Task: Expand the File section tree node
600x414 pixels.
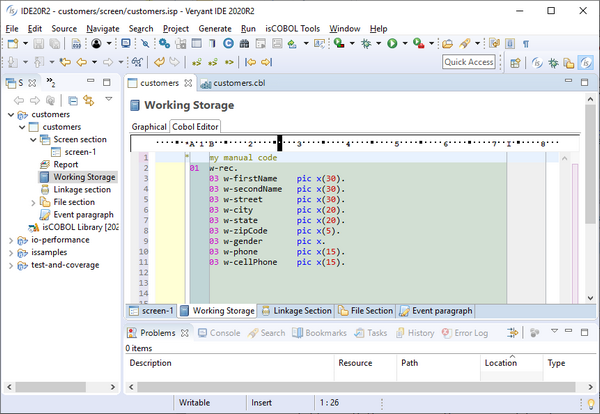Action: coord(33,202)
